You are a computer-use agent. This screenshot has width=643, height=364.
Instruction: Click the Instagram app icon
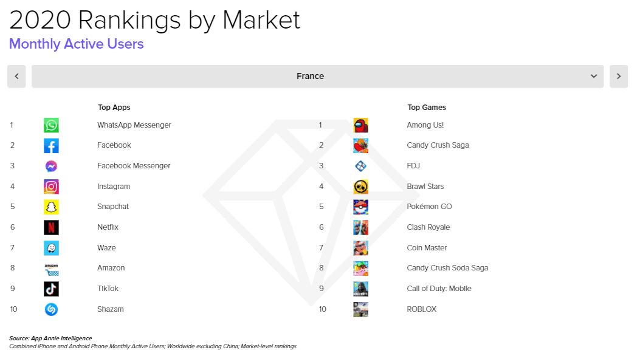pyautogui.click(x=51, y=187)
